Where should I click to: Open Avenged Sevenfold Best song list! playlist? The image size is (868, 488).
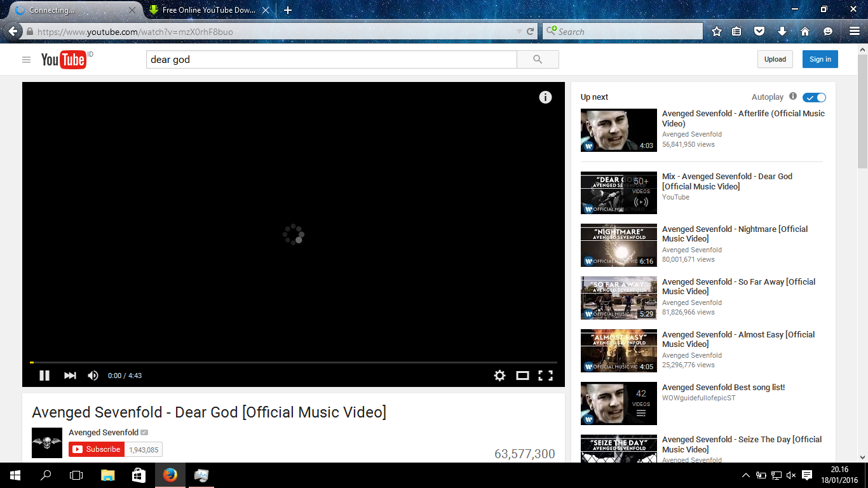pyautogui.click(x=723, y=387)
